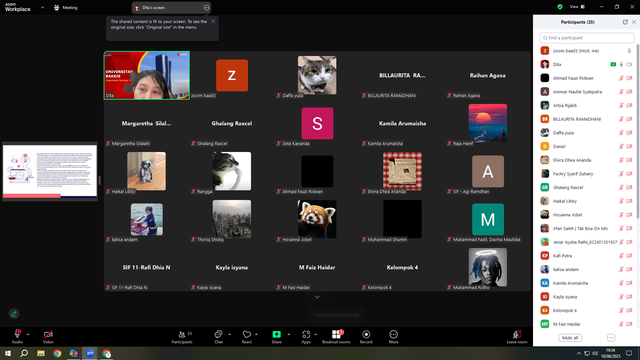
Task: Click the green annotation pencil icon
Action: tap(14, 314)
